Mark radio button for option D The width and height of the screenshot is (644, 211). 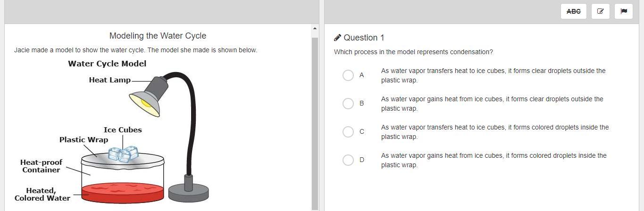coord(348,160)
